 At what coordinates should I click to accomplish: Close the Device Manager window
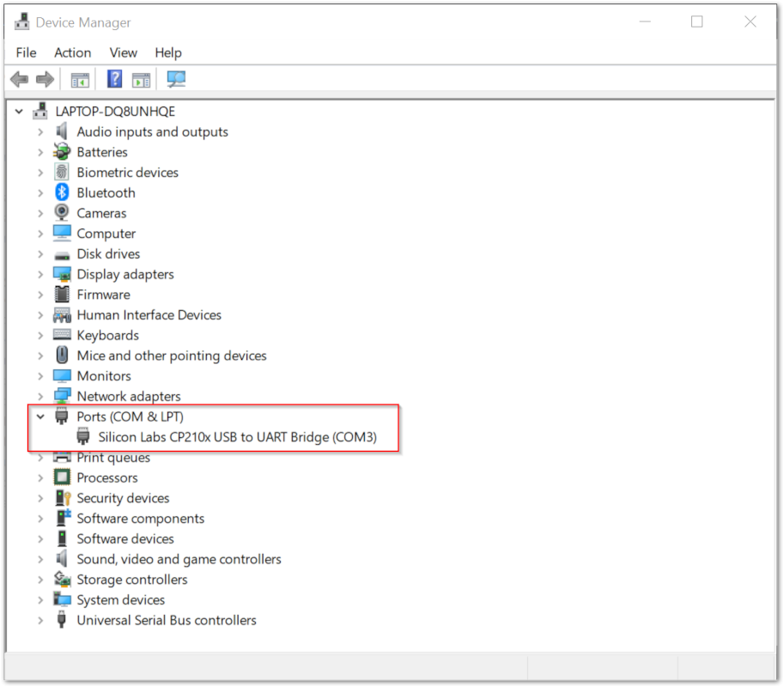click(750, 21)
